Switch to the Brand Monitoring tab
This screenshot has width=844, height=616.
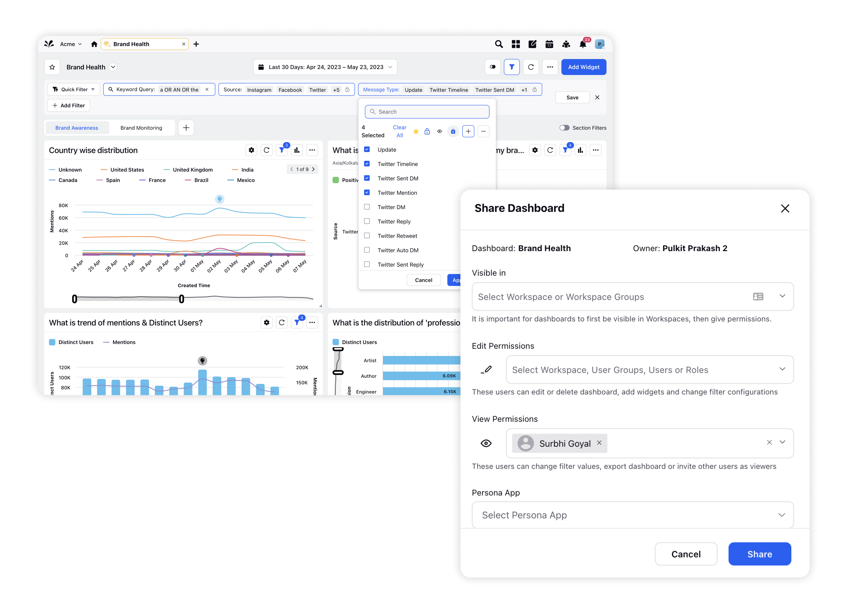pos(141,128)
